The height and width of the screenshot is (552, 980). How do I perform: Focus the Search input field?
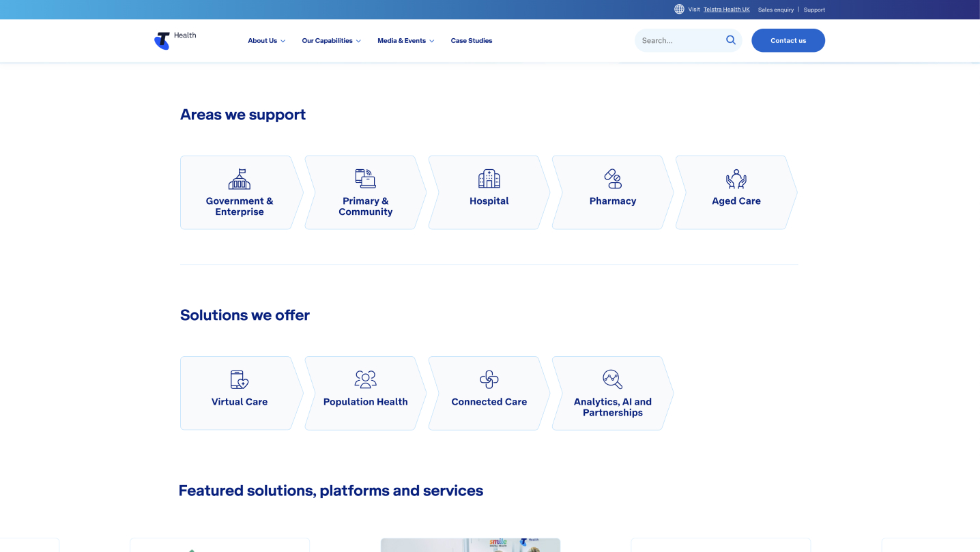click(x=679, y=41)
